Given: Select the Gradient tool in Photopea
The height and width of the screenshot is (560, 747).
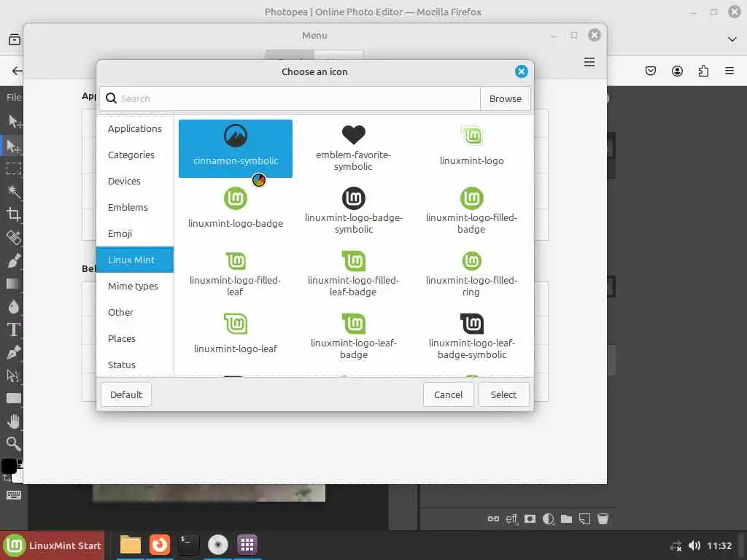Looking at the screenshot, I should coord(13,284).
